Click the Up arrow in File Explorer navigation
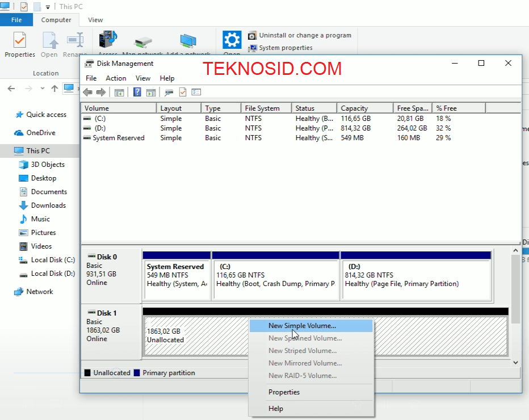 (54, 89)
